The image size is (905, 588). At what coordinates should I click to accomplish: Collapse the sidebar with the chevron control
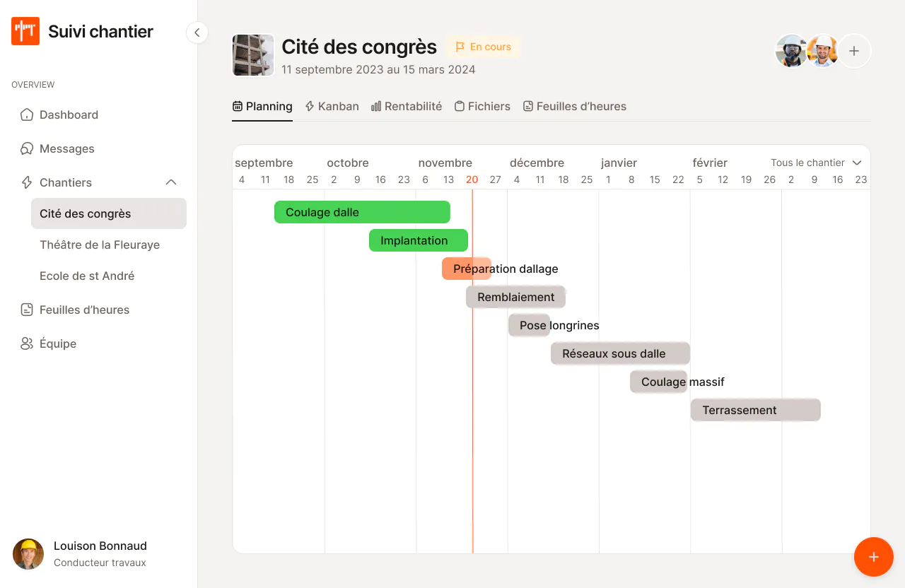(197, 33)
